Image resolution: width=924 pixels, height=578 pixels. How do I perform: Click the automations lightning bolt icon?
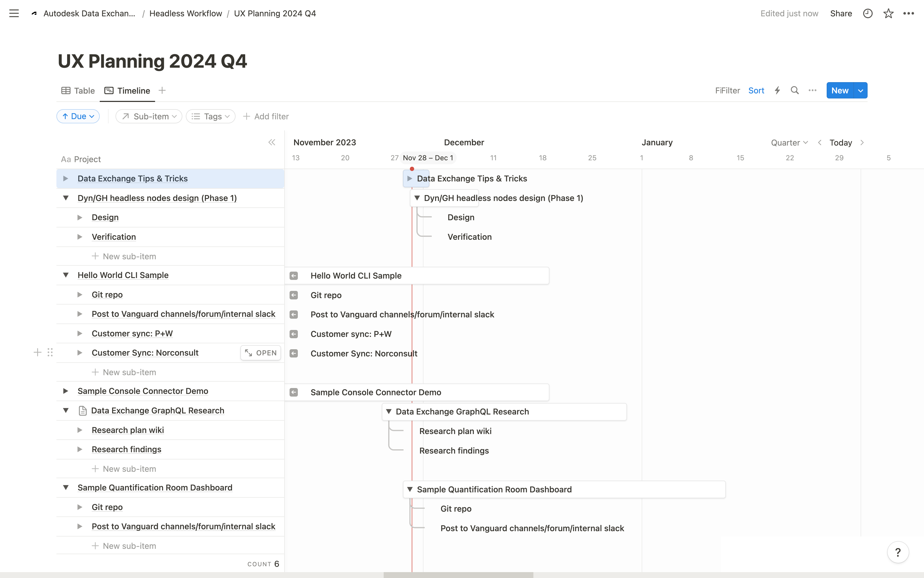777,91
